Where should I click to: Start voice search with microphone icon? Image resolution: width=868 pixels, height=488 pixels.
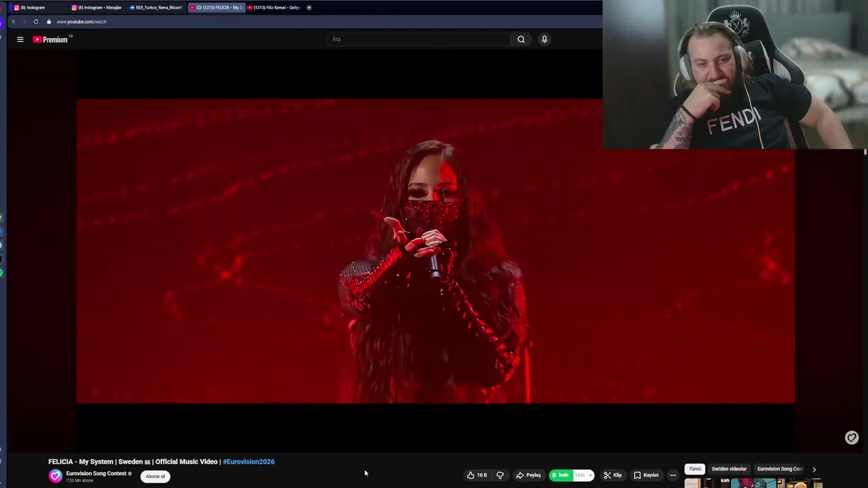click(544, 39)
